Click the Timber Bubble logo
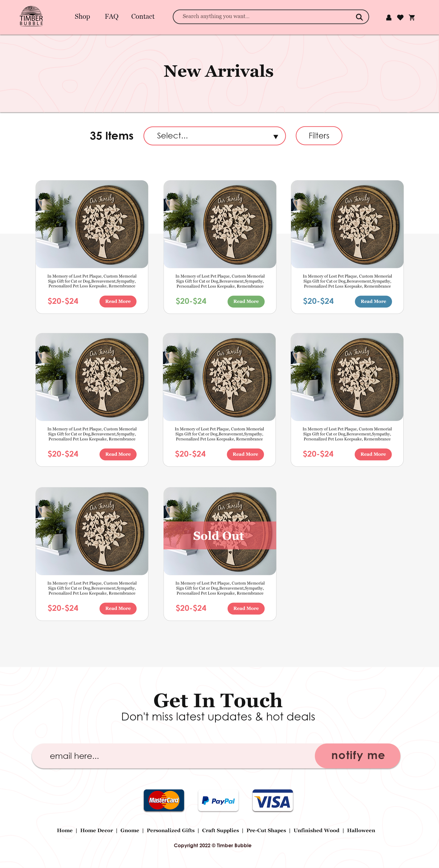The height and width of the screenshot is (868, 439). pos(31,16)
